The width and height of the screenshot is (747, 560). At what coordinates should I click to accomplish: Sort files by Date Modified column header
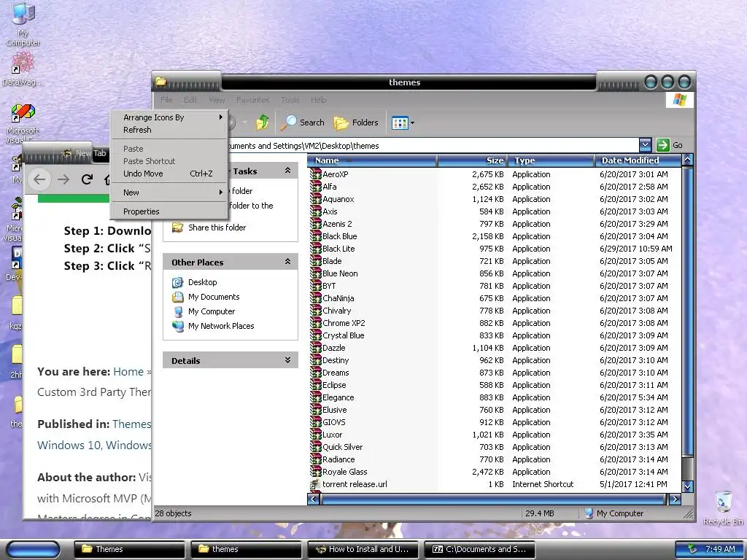638,160
